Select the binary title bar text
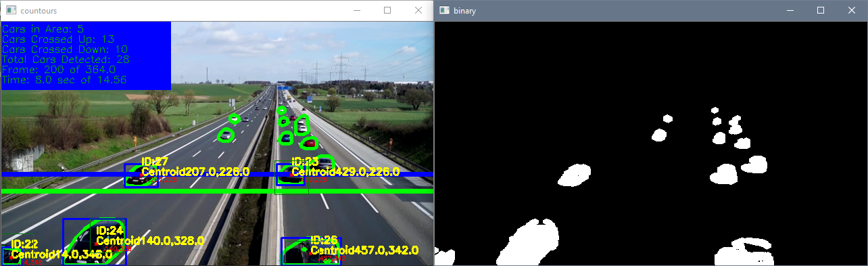868x266 pixels. tap(466, 11)
